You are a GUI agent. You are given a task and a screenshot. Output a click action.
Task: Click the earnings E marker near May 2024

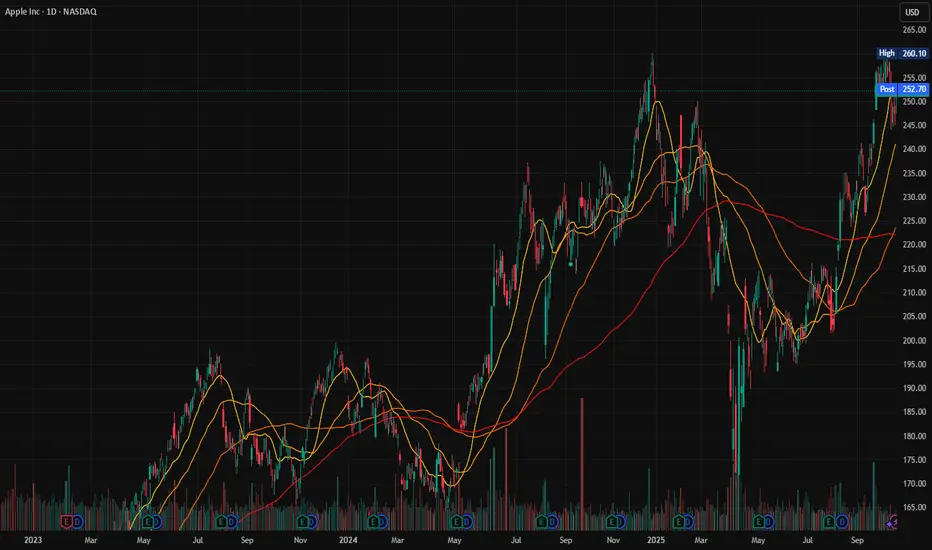point(456,522)
